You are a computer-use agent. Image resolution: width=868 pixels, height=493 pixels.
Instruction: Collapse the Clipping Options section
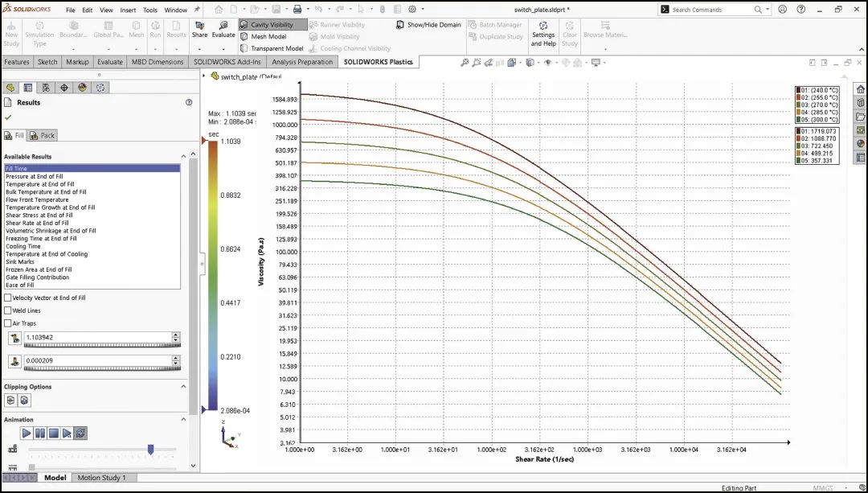pyautogui.click(x=182, y=387)
